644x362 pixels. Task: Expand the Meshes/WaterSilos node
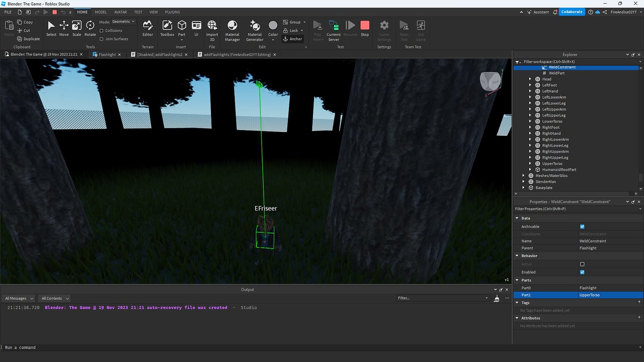(x=523, y=175)
